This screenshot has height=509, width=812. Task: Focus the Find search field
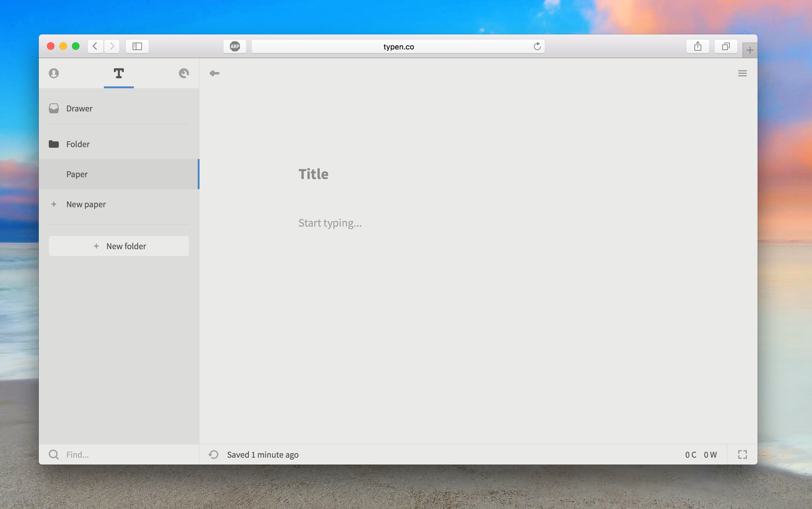[128, 455]
